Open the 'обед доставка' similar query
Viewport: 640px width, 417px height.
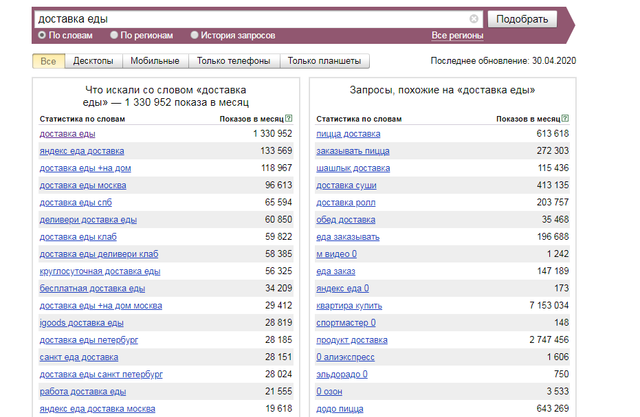click(346, 220)
